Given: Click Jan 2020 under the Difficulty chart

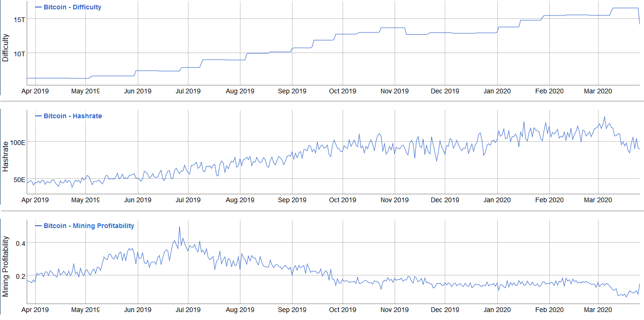Looking at the screenshot, I should 497,91.
